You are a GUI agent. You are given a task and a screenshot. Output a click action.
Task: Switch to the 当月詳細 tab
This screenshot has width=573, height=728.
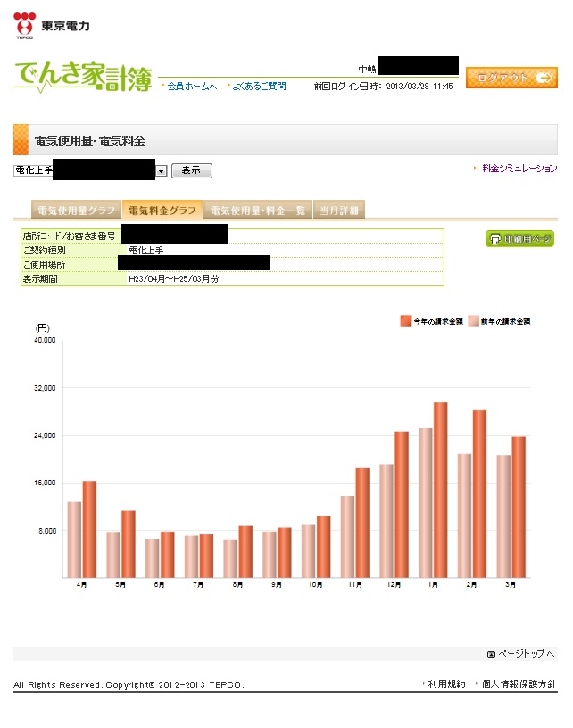(x=339, y=211)
